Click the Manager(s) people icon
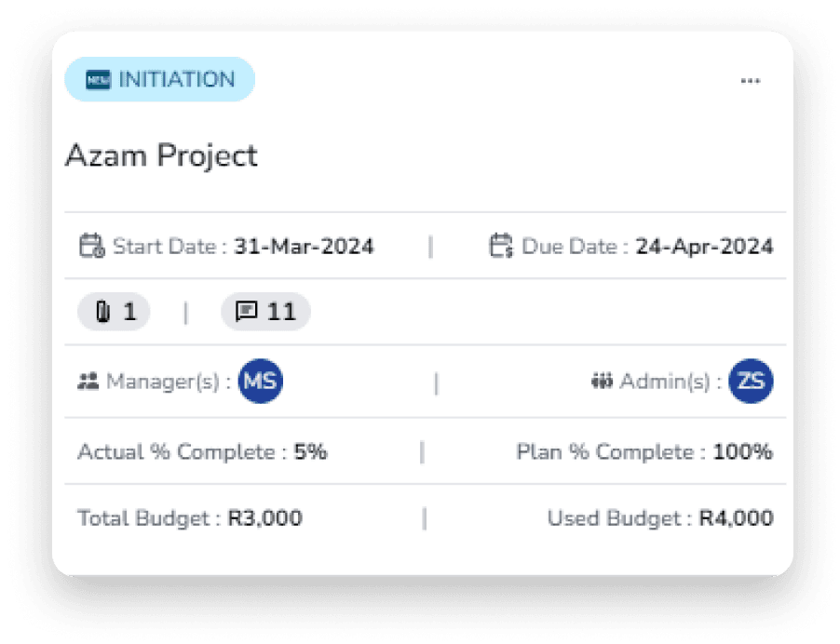Screen dimensions: 840x644 pos(88,381)
